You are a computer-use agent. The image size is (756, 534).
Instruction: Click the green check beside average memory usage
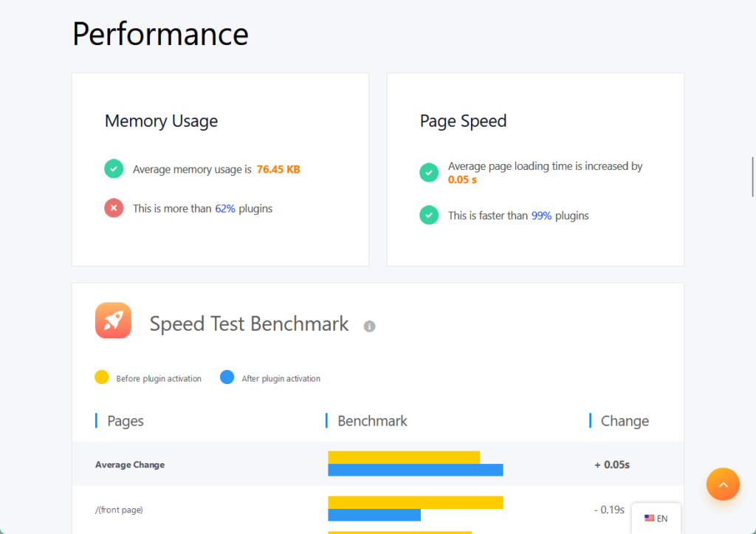[x=114, y=169]
